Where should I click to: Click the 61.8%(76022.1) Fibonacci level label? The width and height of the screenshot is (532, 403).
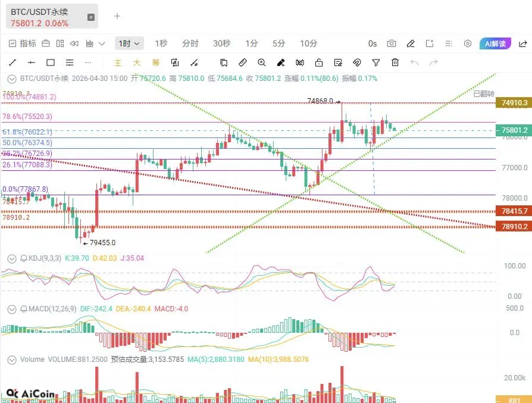click(27, 132)
